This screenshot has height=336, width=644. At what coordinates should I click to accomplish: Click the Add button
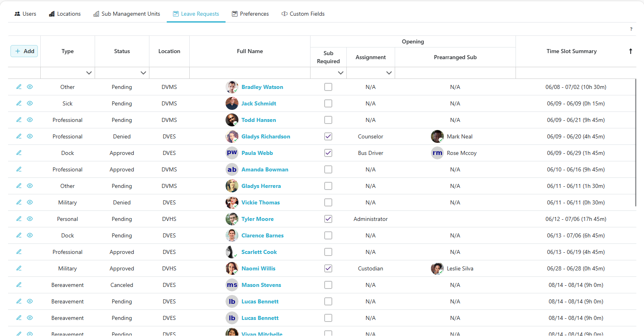click(x=24, y=51)
